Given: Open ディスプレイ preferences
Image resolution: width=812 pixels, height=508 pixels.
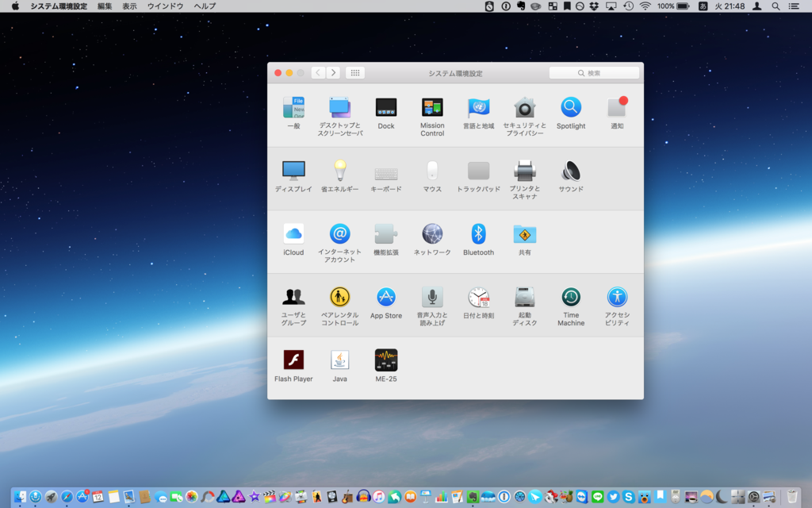Looking at the screenshot, I should click(x=293, y=176).
